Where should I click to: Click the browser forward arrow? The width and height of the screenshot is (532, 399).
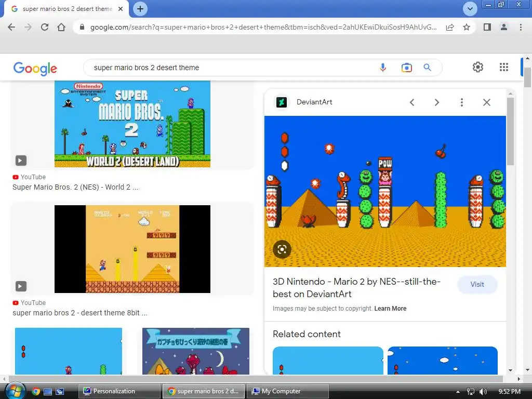click(x=28, y=27)
